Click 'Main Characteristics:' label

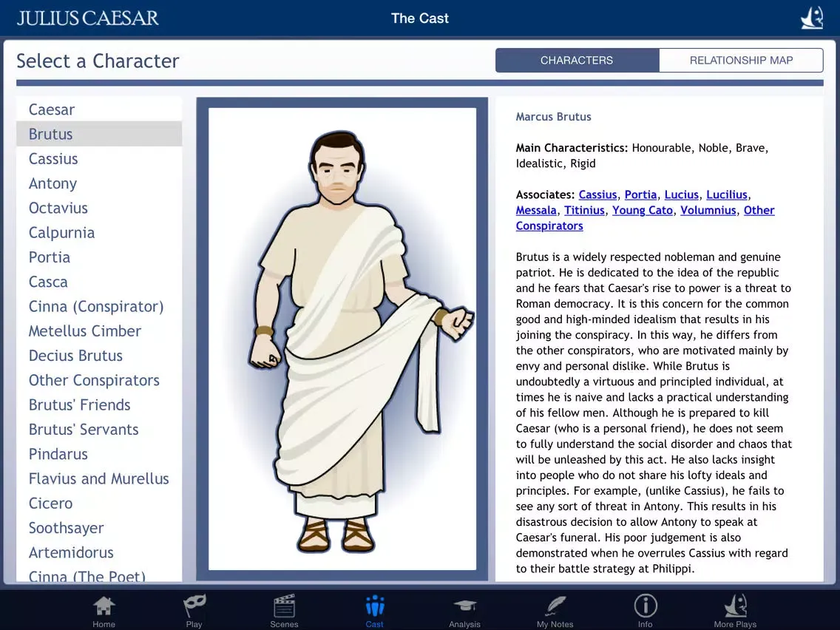[572, 148]
